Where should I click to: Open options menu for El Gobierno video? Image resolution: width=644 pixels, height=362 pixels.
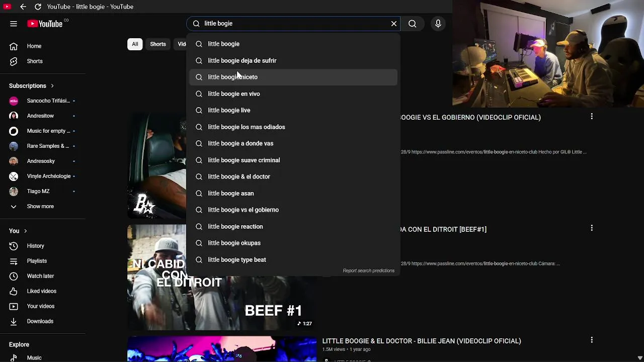tap(592, 117)
